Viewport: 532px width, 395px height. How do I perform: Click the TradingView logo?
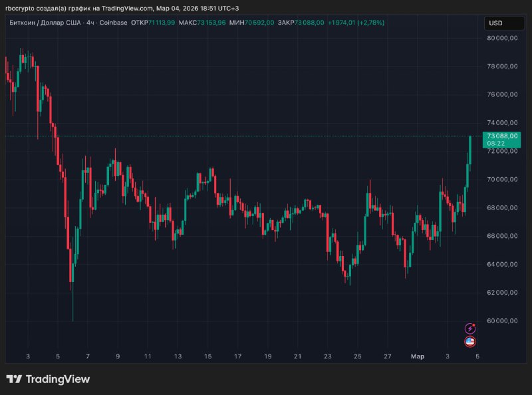(x=48, y=380)
